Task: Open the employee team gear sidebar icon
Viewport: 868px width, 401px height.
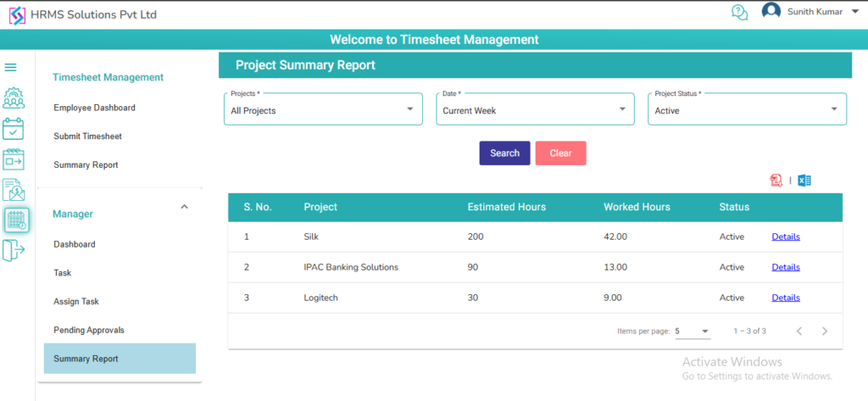Action: tap(14, 98)
